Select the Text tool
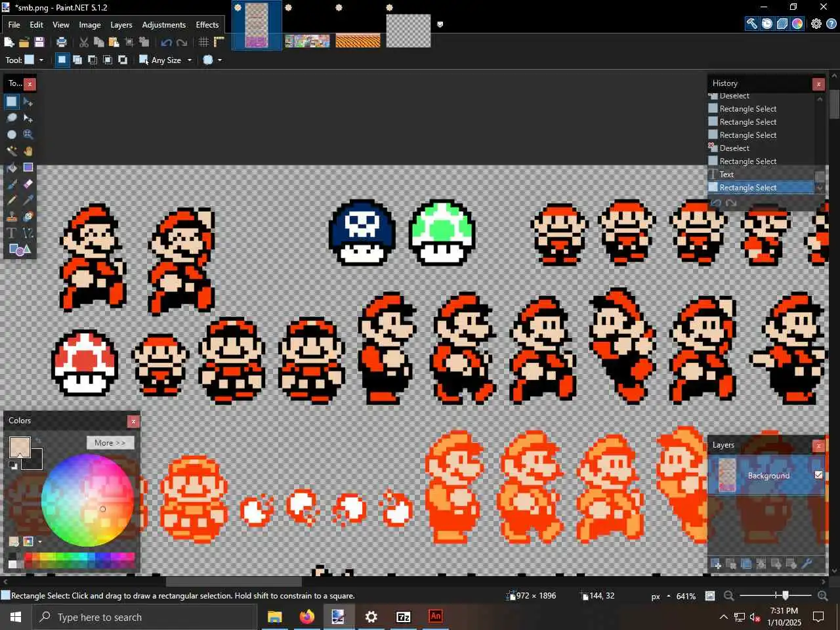This screenshot has height=630, width=840. click(12, 233)
